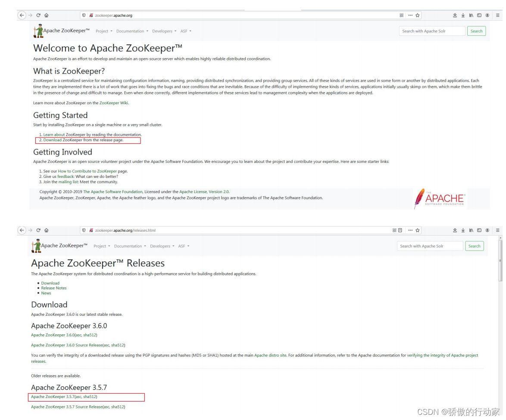Bookmark the zookeeper.apache.org home page
This screenshot has height=420, width=506.
tap(418, 15)
